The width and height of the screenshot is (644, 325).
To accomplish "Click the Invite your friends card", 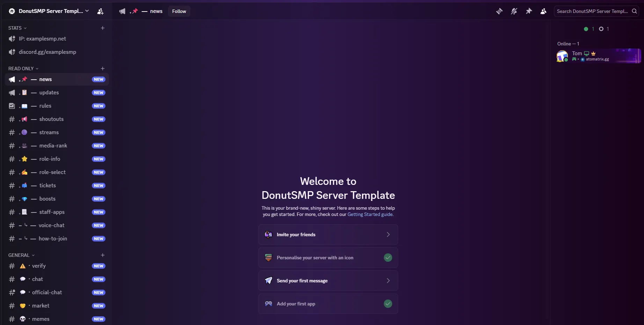I will point(328,234).
